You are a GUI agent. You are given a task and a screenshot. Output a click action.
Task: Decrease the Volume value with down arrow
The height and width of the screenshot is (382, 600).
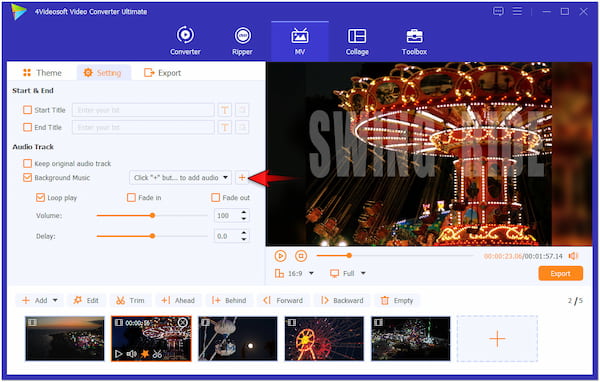click(x=244, y=219)
